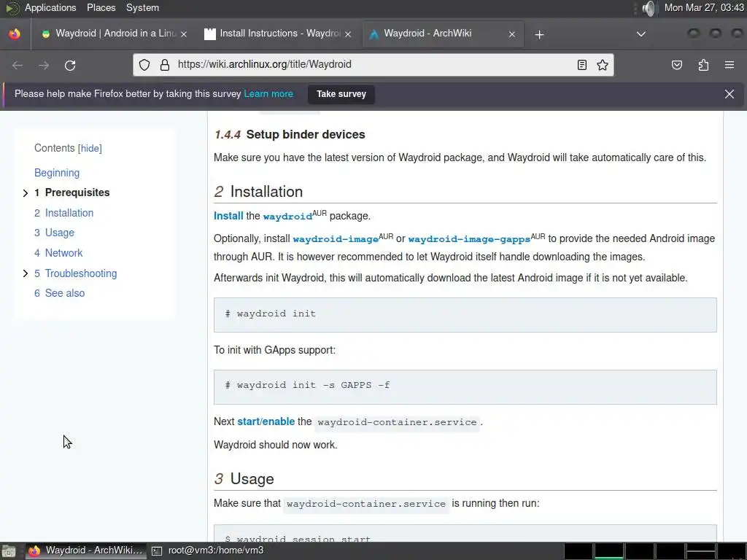Click Waydroid - ArchWiki taskbar window button

[x=86, y=551]
